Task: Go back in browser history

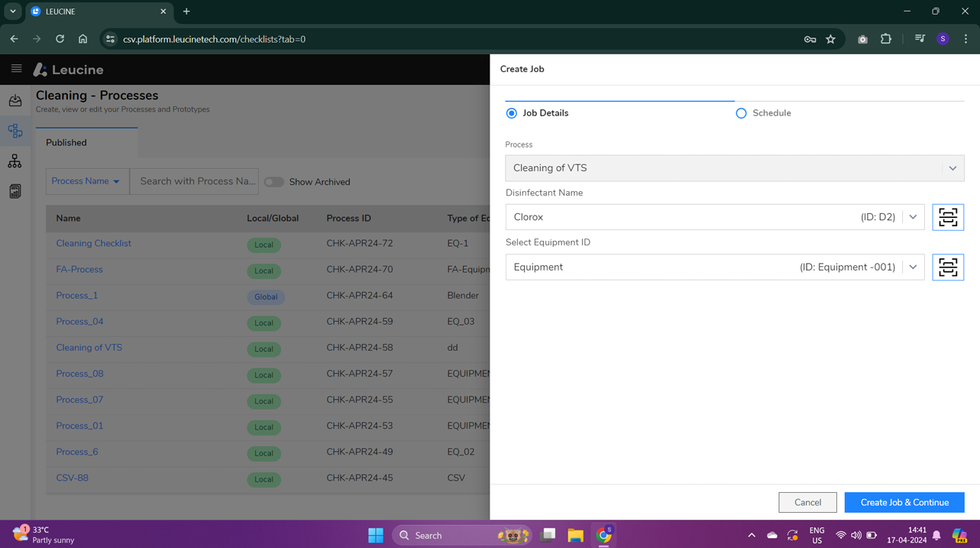Action: click(x=14, y=39)
